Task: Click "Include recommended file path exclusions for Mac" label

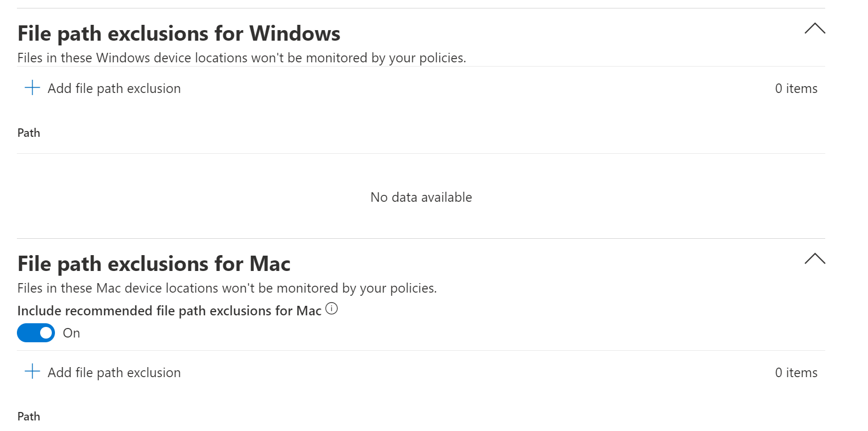Action: [x=169, y=311]
